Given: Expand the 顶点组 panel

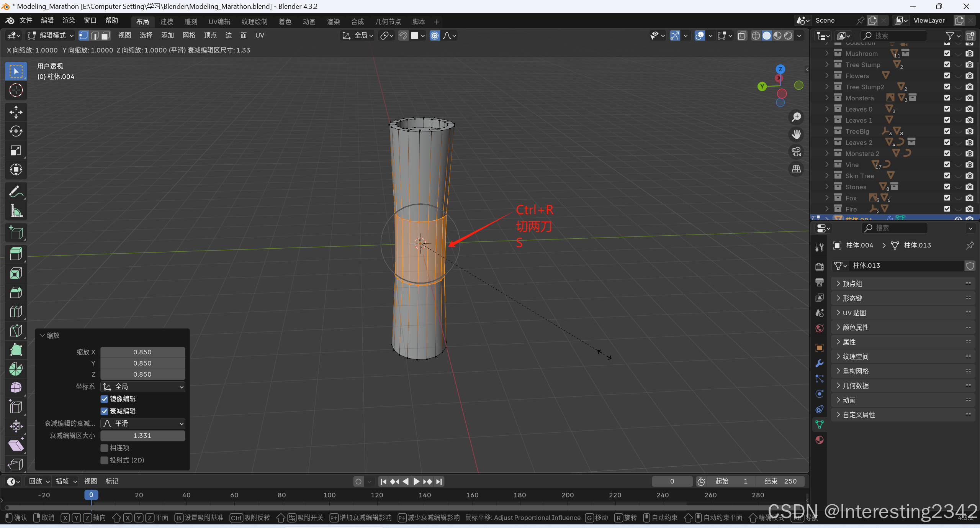Looking at the screenshot, I should coord(852,284).
